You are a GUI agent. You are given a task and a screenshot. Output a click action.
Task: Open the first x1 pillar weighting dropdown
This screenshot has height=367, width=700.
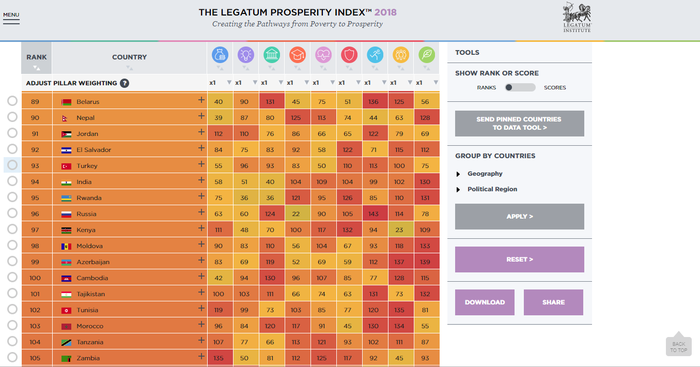[x=220, y=83]
